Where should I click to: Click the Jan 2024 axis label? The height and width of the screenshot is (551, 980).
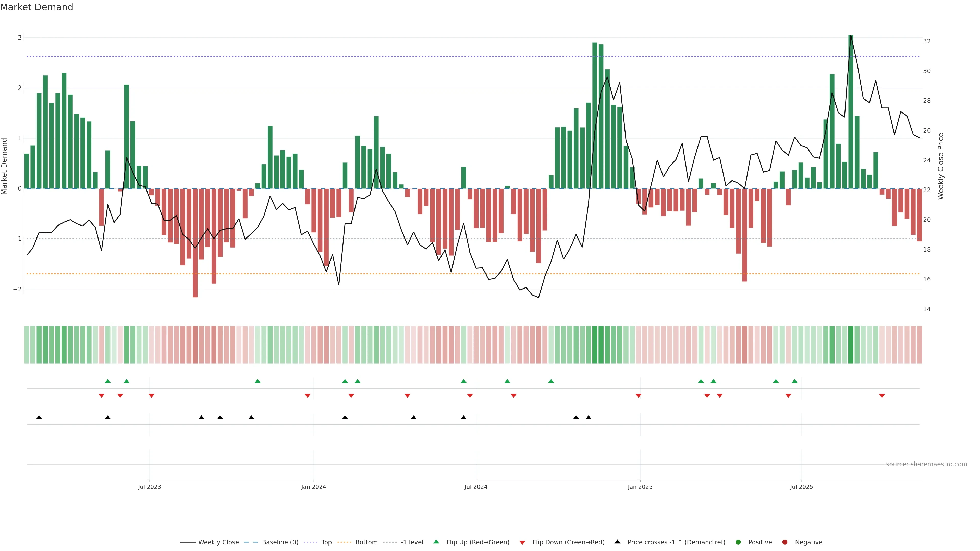click(313, 487)
